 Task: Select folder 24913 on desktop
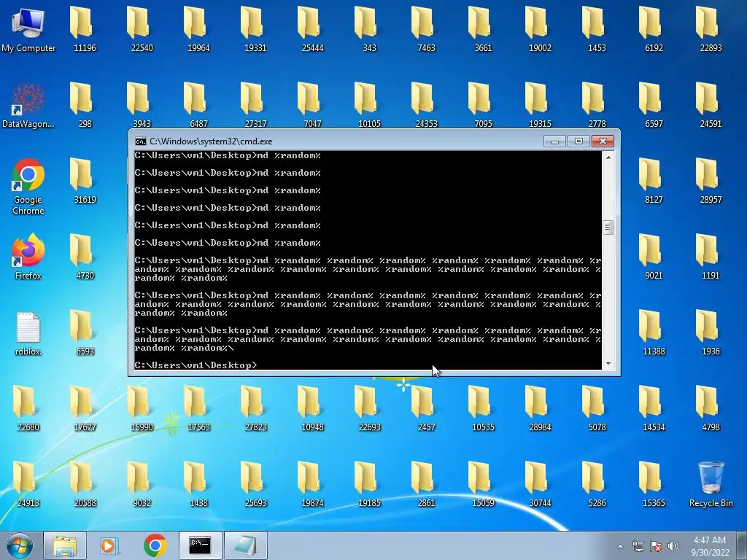coord(28,485)
